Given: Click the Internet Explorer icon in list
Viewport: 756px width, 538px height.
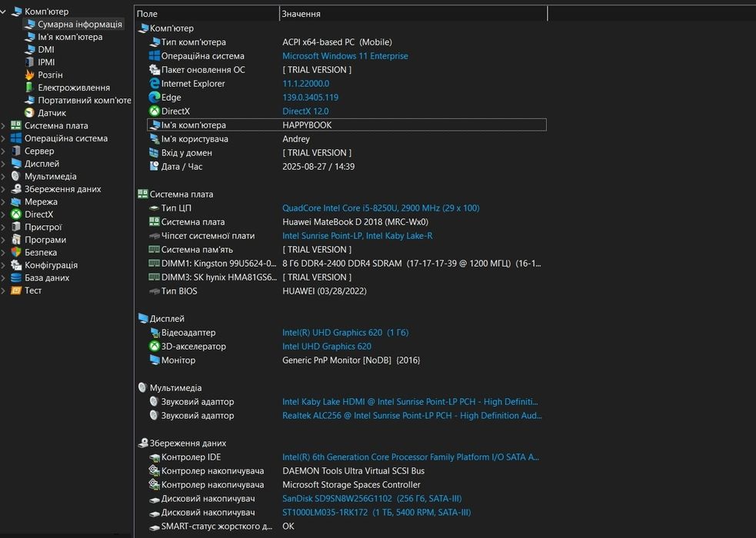Looking at the screenshot, I should (155, 84).
